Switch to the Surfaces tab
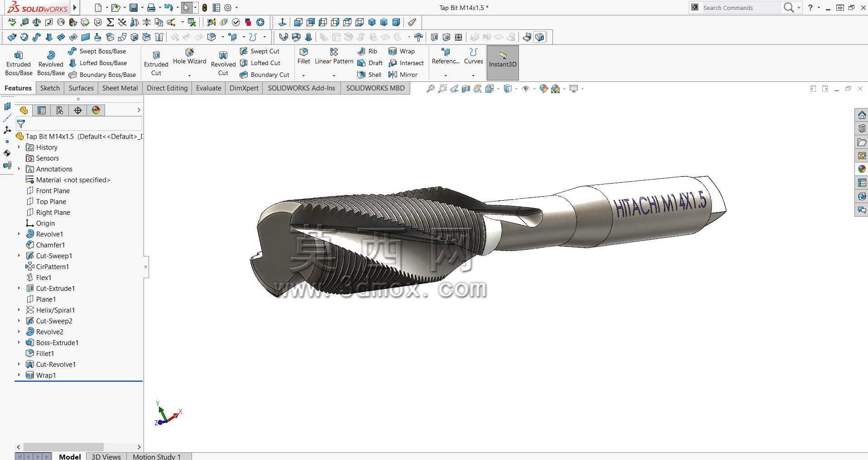 click(x=81, y=88)
